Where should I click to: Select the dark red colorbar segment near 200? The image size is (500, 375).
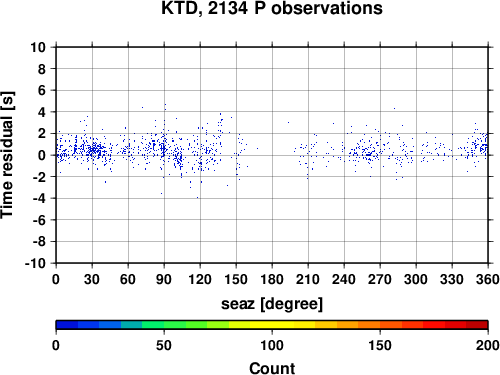[x=477, y=325]
